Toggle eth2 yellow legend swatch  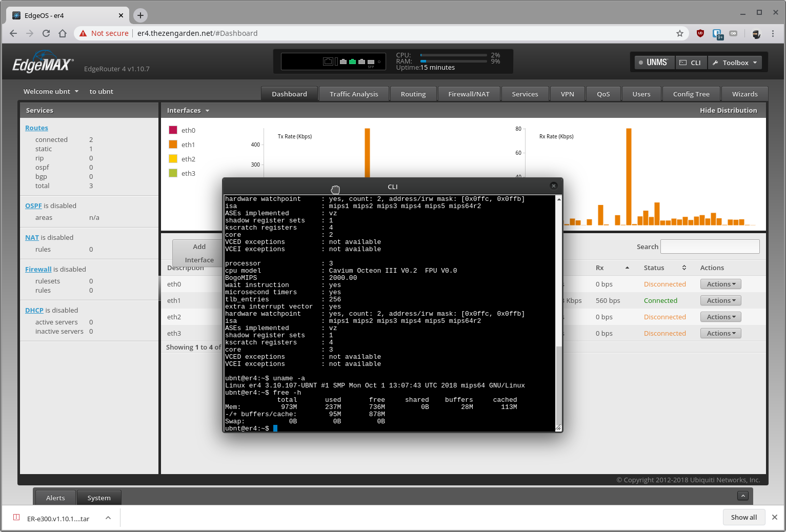173,159
